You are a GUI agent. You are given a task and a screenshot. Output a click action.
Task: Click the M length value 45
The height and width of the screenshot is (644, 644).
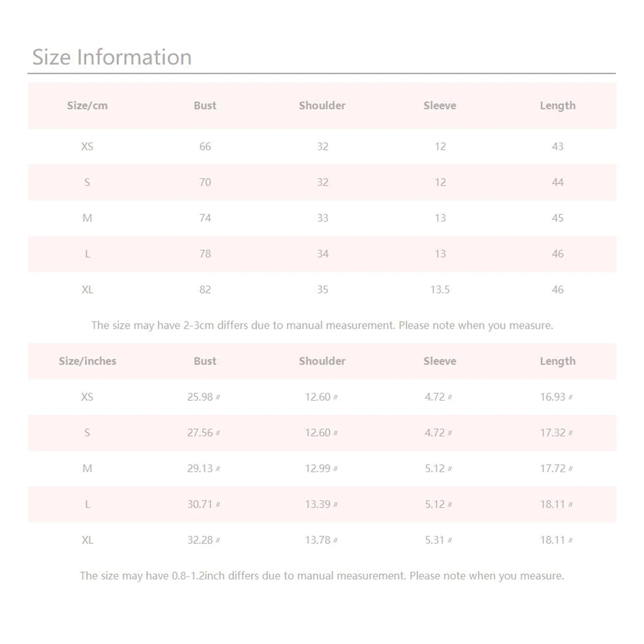pyautogui.click(x=558, y=218)
